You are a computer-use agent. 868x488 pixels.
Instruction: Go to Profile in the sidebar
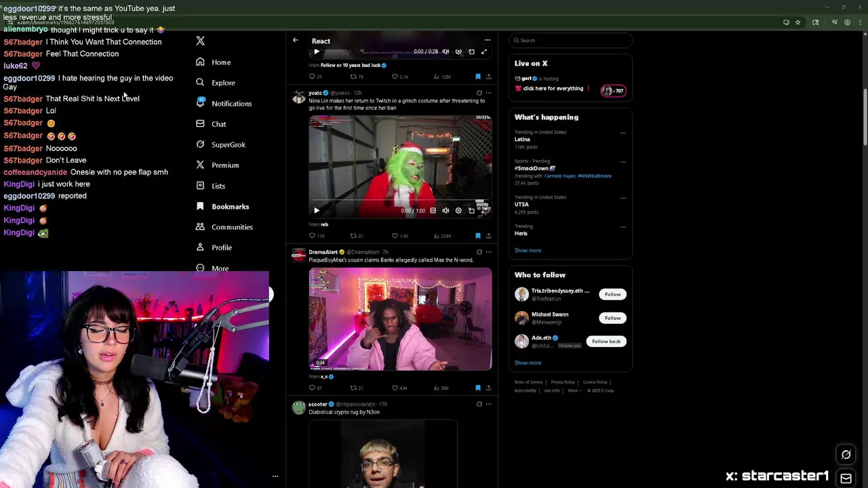click(x=214, y=247)
